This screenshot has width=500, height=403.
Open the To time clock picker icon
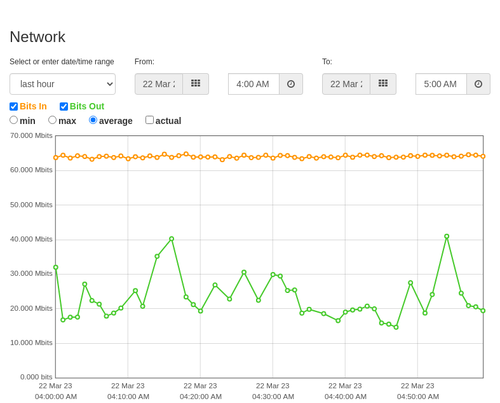478,84
